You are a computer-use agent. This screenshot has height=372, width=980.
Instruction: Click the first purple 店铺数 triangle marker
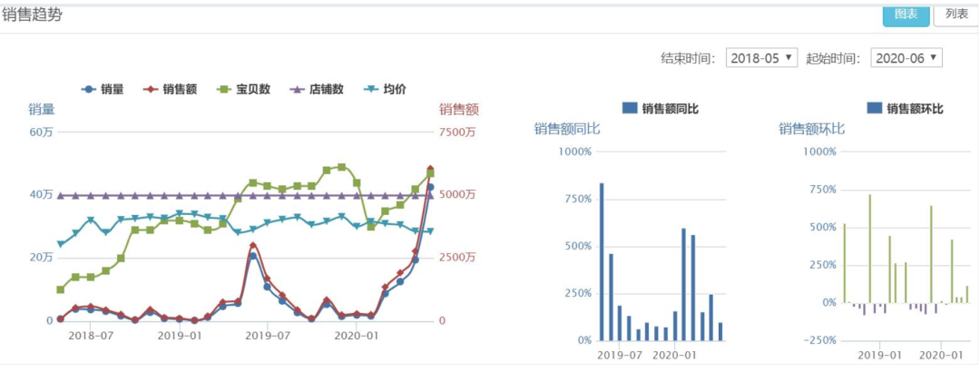61,196
